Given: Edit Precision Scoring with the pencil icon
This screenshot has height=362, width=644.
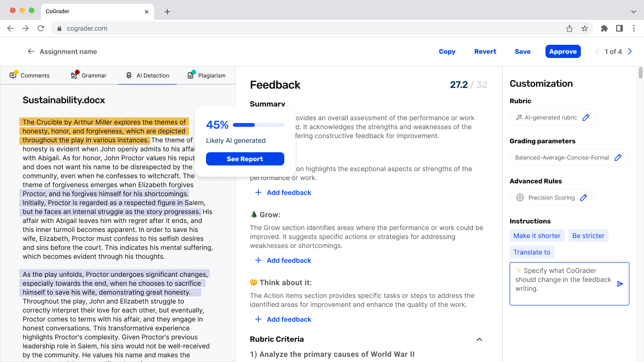Looking at the screenshot, I should tap(584, 197).
